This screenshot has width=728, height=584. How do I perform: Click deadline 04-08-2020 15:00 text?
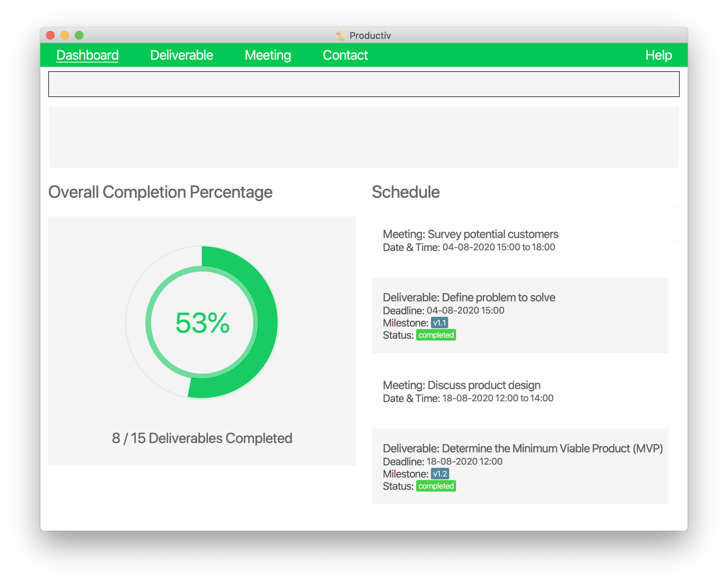[x=465, y=310]
